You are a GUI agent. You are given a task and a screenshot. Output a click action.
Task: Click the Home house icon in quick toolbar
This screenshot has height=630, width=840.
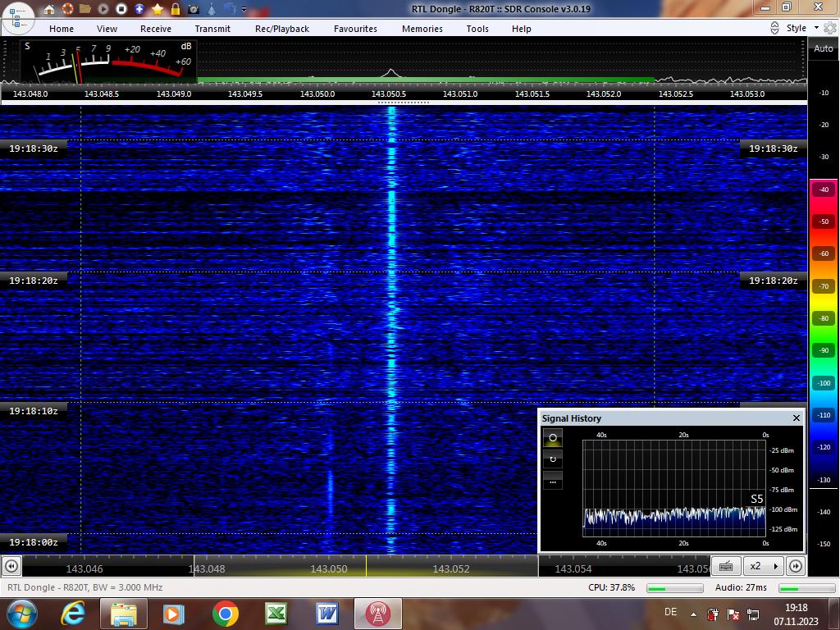click(49, 9)
